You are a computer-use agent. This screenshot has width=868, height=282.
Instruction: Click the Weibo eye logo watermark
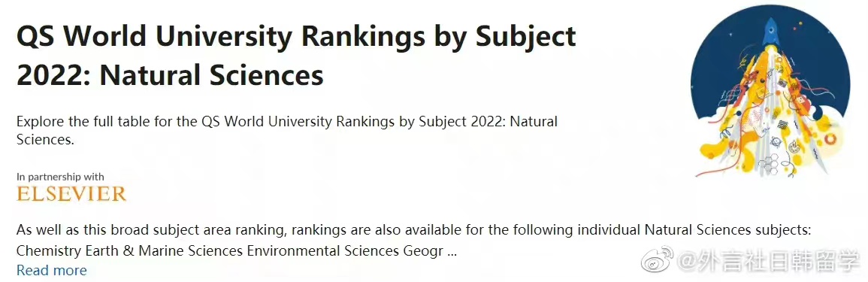(657, 259)
